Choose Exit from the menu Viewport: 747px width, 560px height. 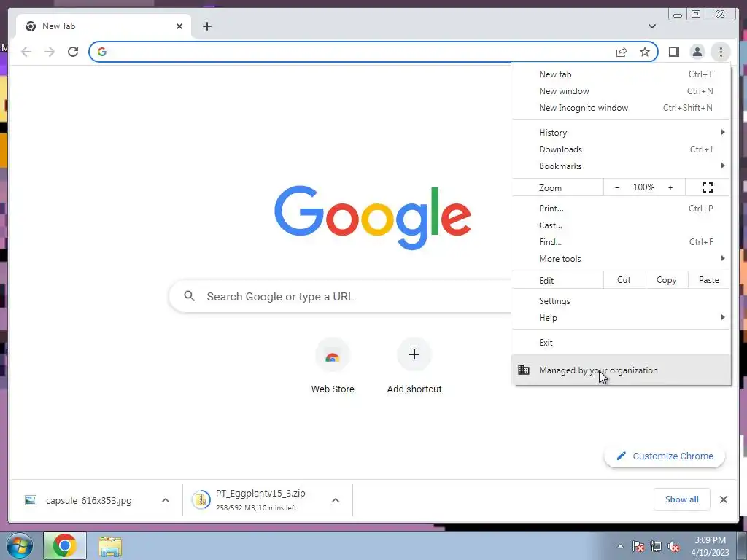click(622, 343)
